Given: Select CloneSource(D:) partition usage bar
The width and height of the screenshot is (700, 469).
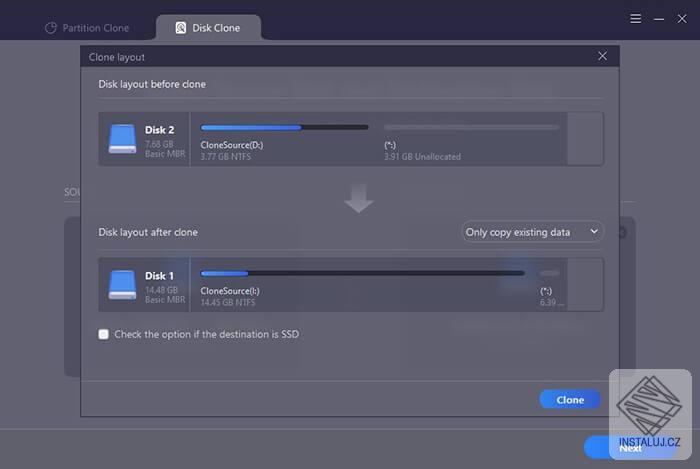Looking at the screenshot, I should coord(284,128).
